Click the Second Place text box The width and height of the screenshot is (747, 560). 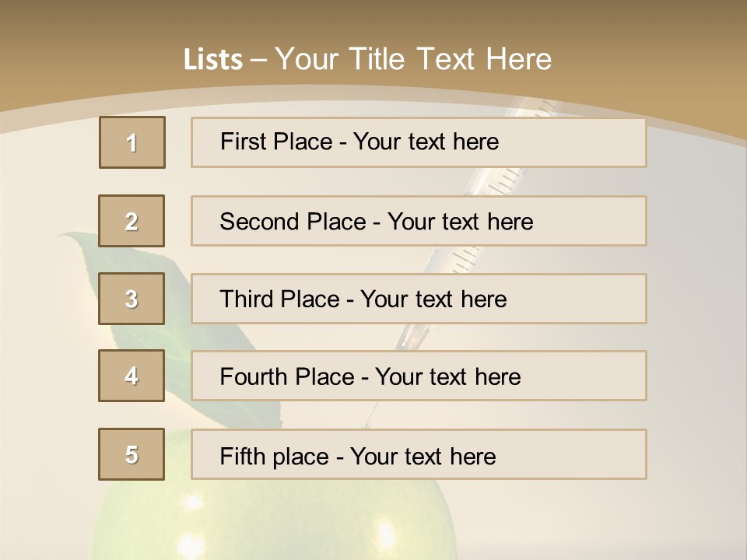[x=419, y=221]
